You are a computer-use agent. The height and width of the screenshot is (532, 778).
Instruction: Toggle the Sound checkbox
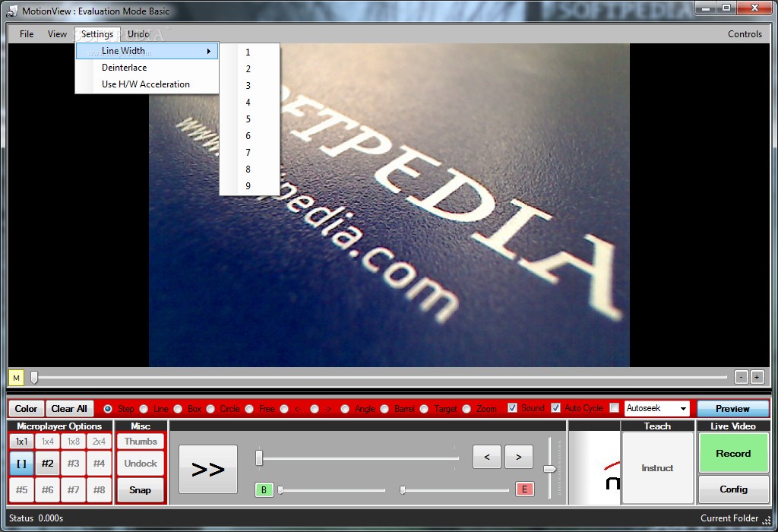(x=513, y=408)
